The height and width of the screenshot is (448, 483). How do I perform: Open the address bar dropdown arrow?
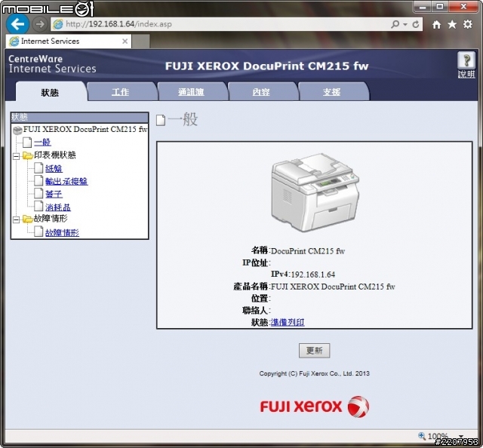[405, 24]
